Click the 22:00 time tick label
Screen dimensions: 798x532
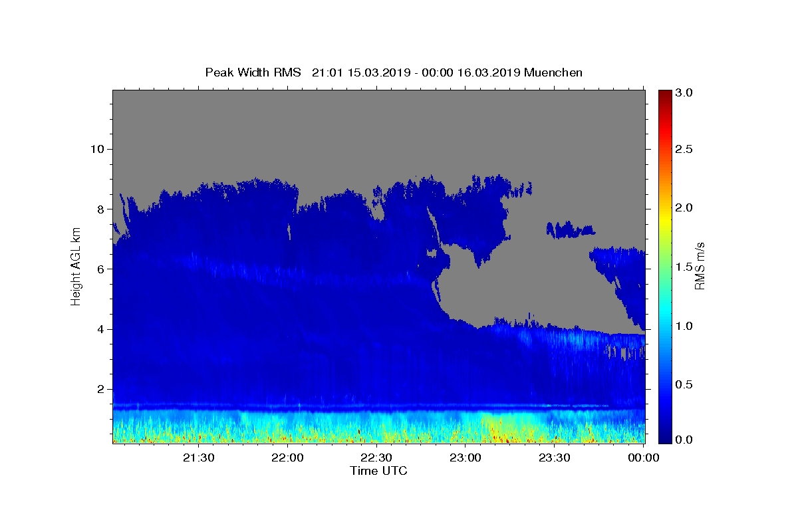click(x=287, y=458)
